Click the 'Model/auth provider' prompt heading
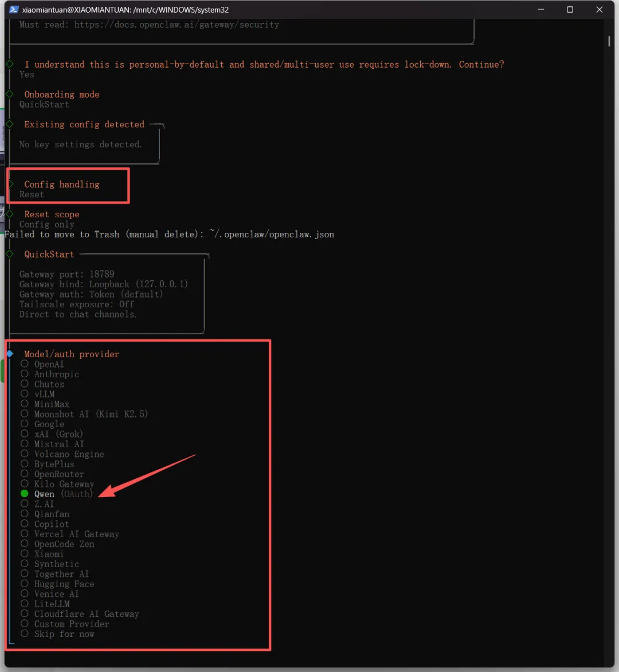 (x=72, y=354)
